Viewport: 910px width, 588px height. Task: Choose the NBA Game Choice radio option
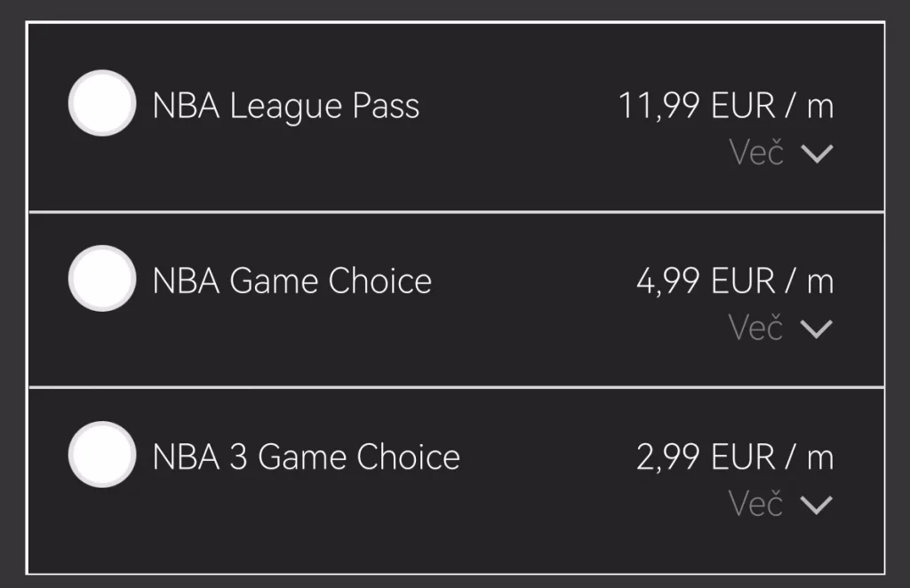tap(102, 279)
